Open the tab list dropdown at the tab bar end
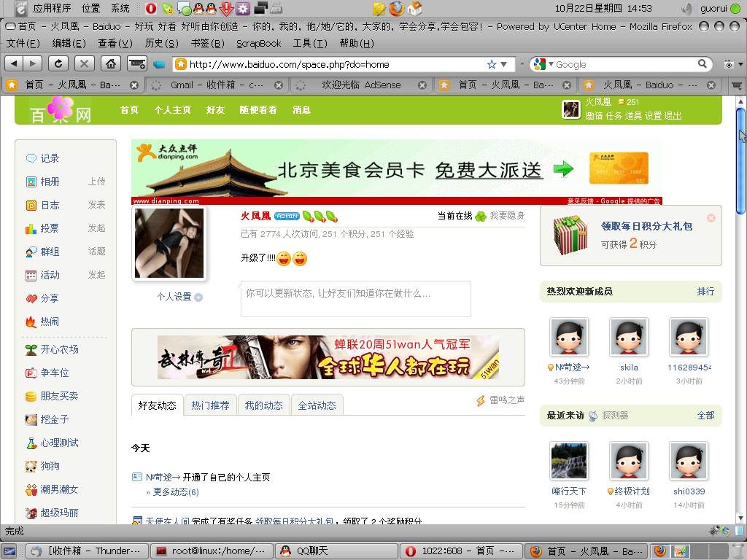747x560 pixels. (737, 86)
